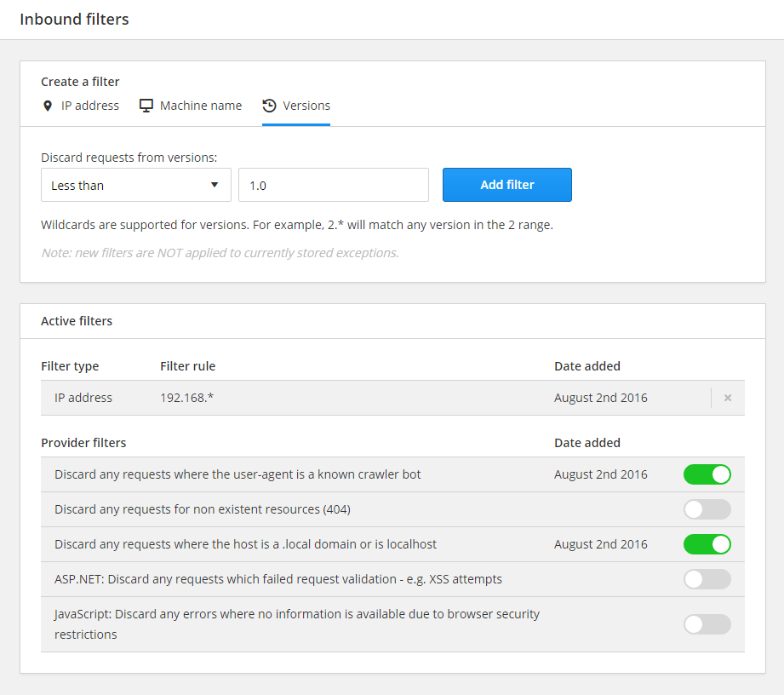Click the 192.168.* filter rule text
This screenshot has height=695, width=784.
pos(186,398)
